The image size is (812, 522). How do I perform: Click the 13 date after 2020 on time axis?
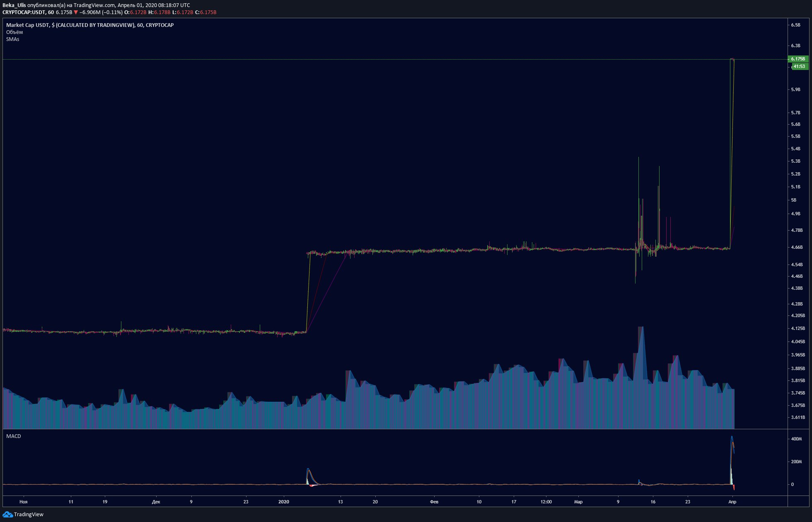pos(341,502)
